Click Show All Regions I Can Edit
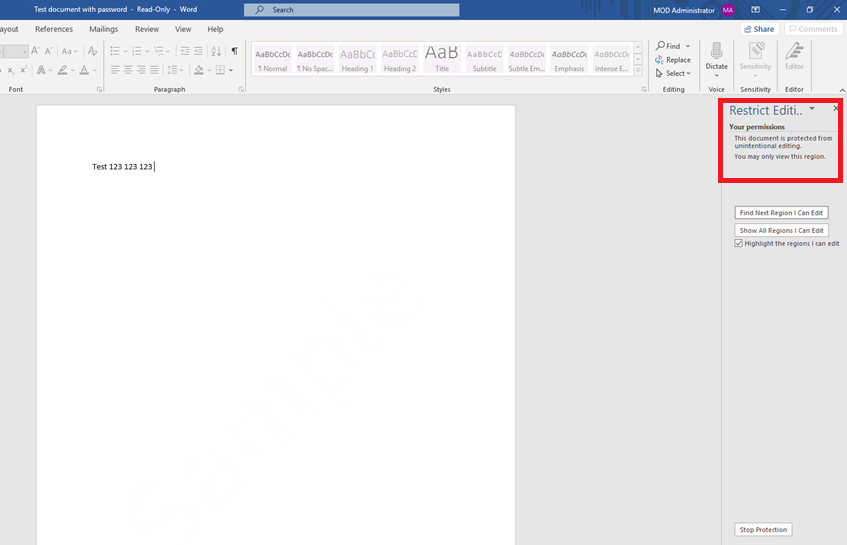847x545 pixels. (x=781, y=230)
